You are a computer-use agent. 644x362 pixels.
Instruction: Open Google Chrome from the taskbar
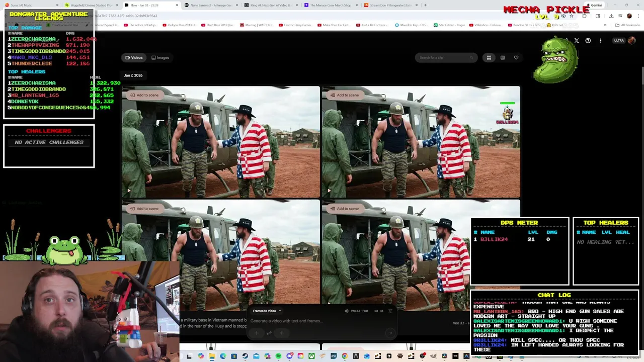344,356
